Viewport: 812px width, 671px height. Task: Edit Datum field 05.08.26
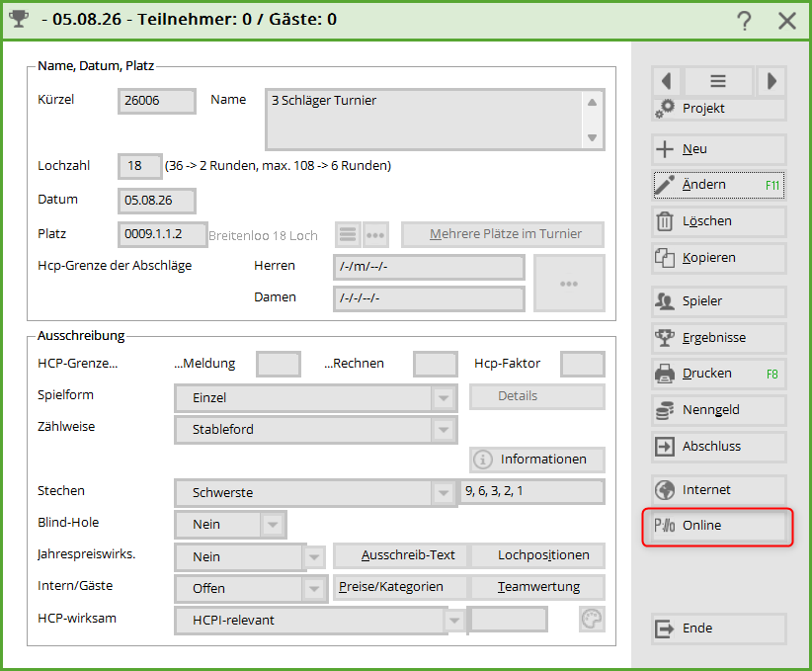coord(156,201)
